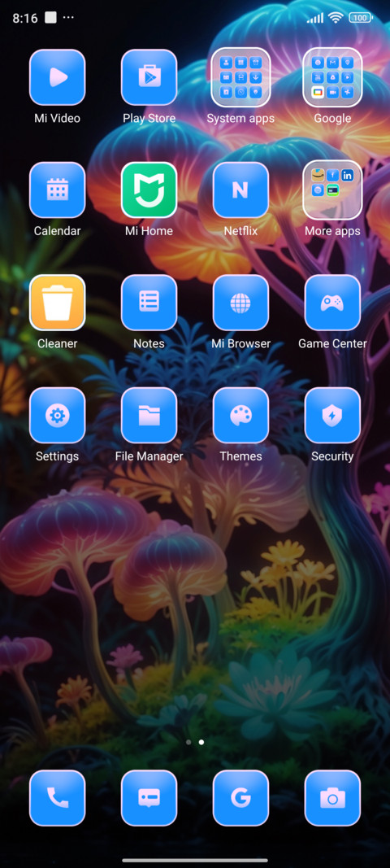Tap the "File Manager" label
Viewport: 390px width, 868px height.
[149, 456]
